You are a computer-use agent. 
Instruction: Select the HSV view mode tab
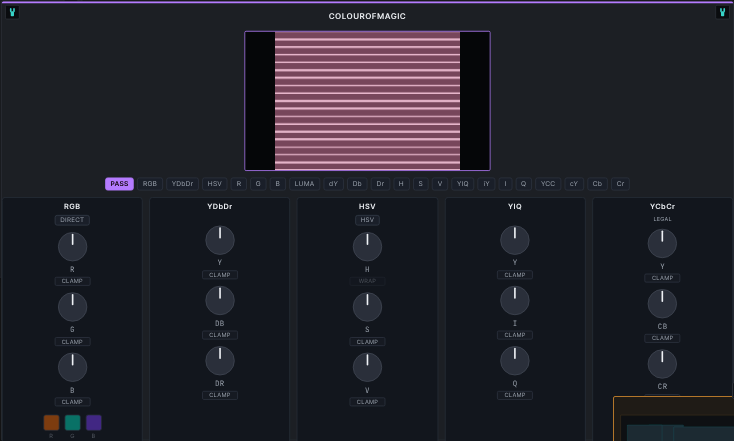tap(215, 184)
